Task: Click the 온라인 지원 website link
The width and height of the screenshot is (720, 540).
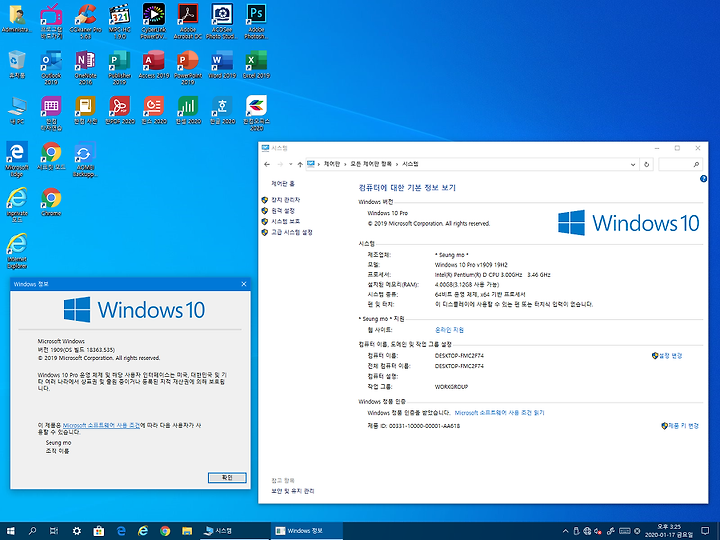Action: pos(449,330)
